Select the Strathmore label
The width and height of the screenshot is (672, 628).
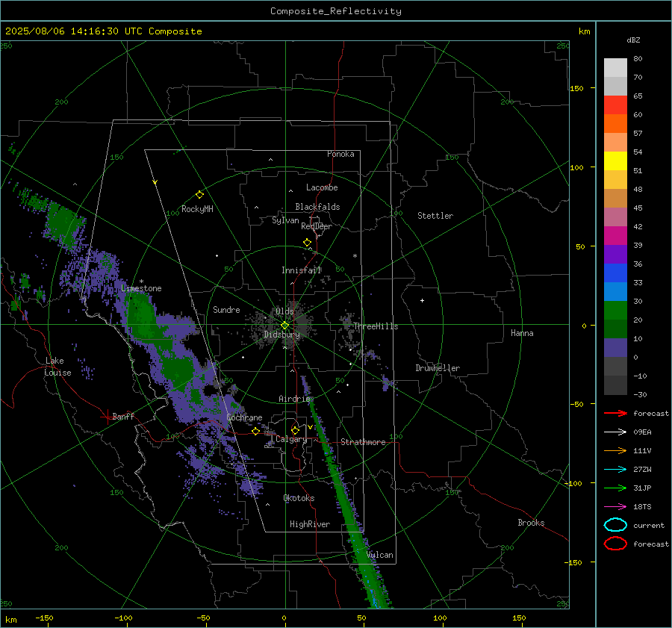tap(363, 442)
